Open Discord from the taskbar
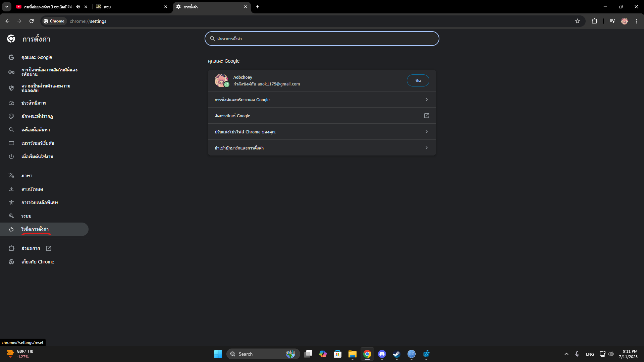This screenshot has height=362, width=644. point(382,354)
